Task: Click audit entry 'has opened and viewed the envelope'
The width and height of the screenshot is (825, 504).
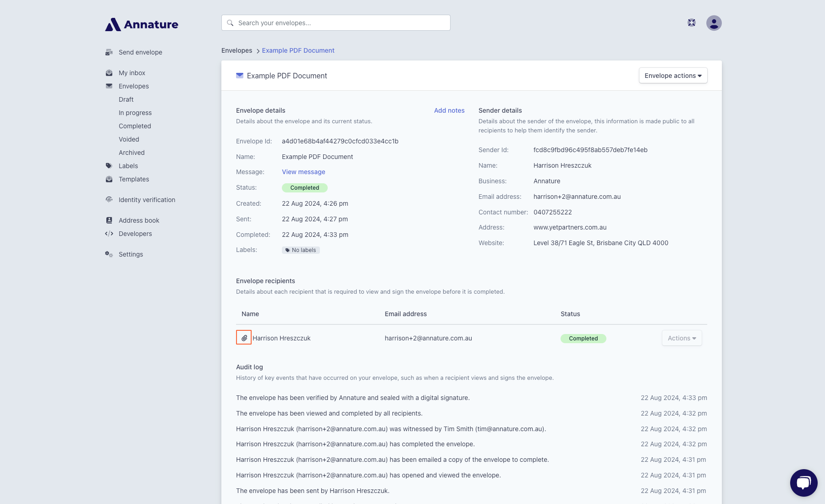Action: 368,475
